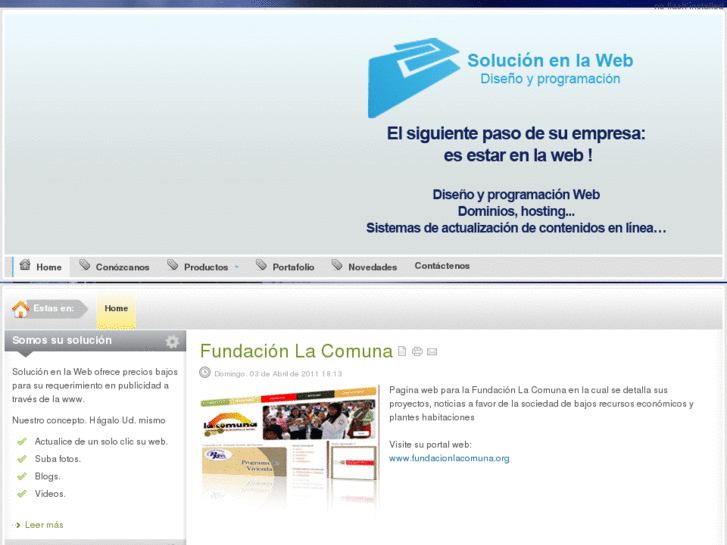Open the Novedades menu item
Image resolution: width=727 pixels, height=545 pixels.
(x=372, y=267)
